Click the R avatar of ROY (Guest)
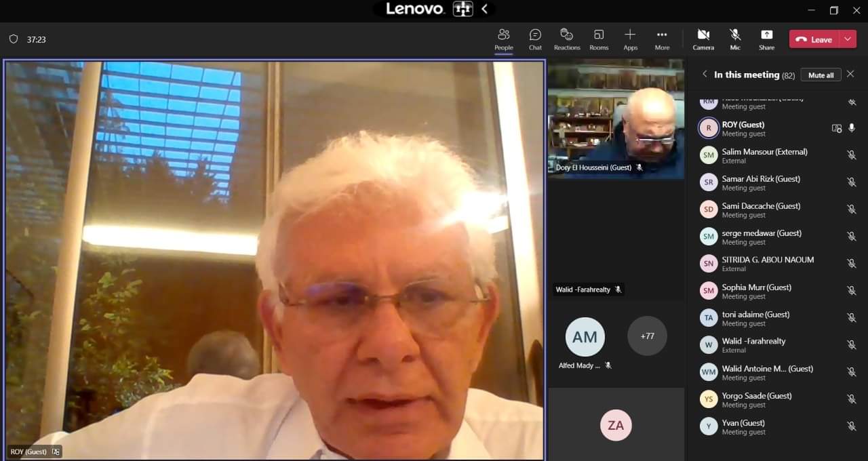This screenshot has width=868, height=461. 709,128
